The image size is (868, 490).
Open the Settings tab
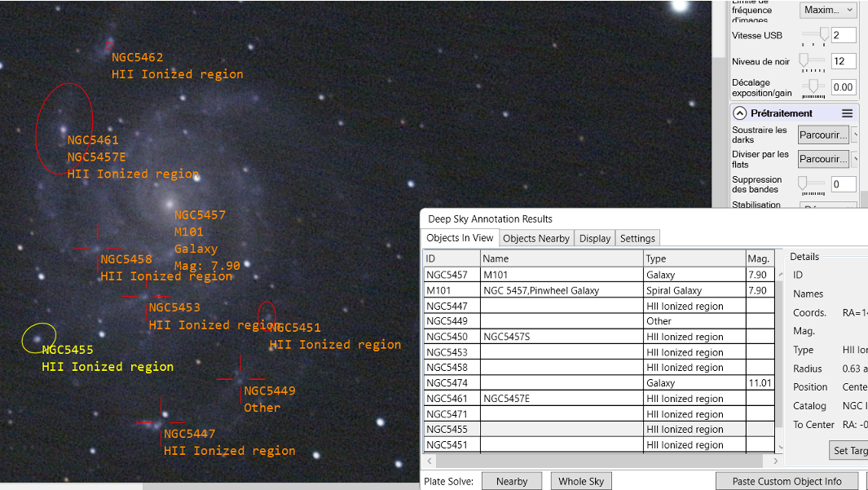coord(637,239)
